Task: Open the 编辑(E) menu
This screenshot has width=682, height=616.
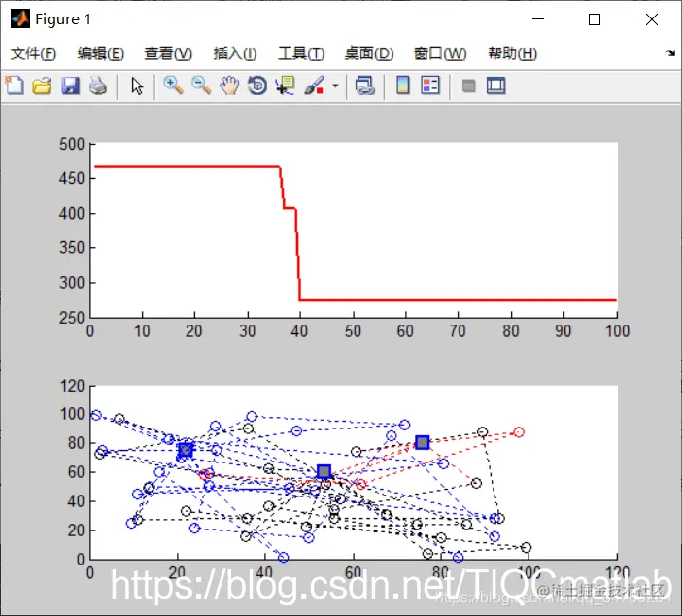Action: coord(101,53)
